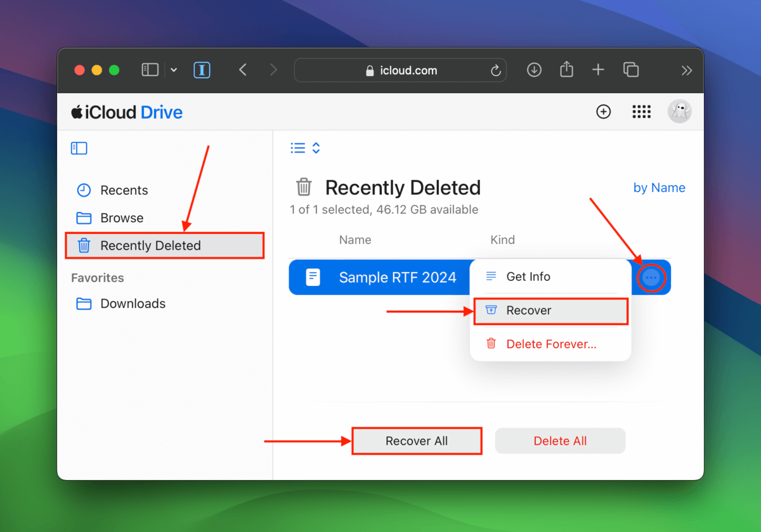Screen dimensions: 761x532
Task: Reload the icloud.com page
Action: (x=495, y=70)
